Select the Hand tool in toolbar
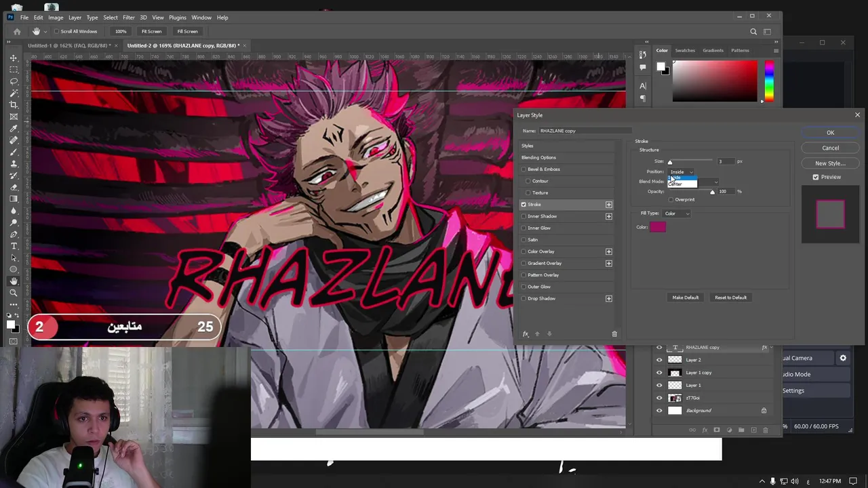This screenshot has height=488, width=868. [x=14, y=281]
